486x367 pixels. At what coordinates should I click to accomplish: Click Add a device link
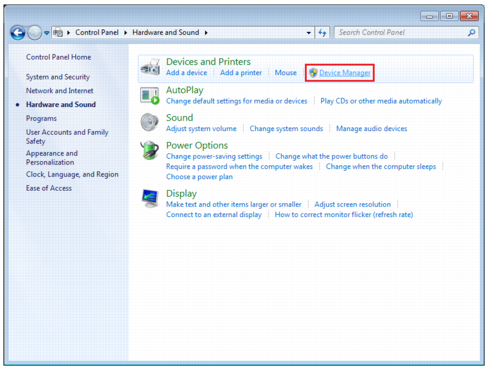186,73
